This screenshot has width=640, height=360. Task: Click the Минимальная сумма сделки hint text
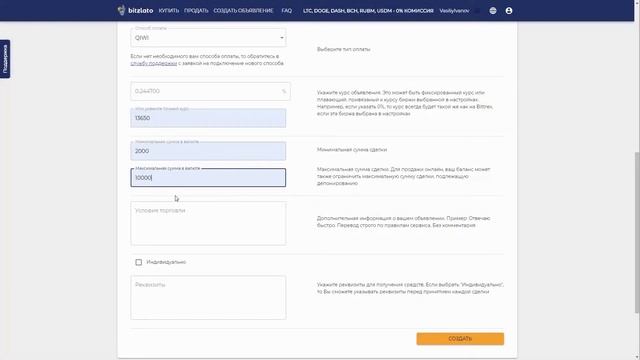pyautogui.click(x=352, y=150)
